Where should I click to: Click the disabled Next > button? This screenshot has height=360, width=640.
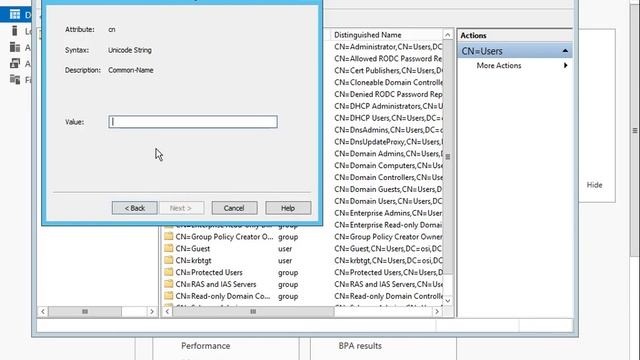click(x=181, y=208)
